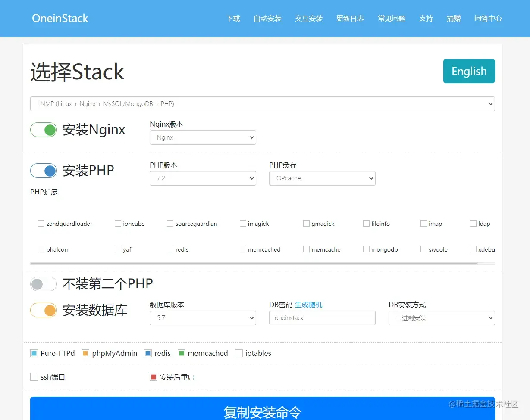Viewport: 530px width, 420px height.
Task: Check the swoole extension
Action: pos(423,249)
